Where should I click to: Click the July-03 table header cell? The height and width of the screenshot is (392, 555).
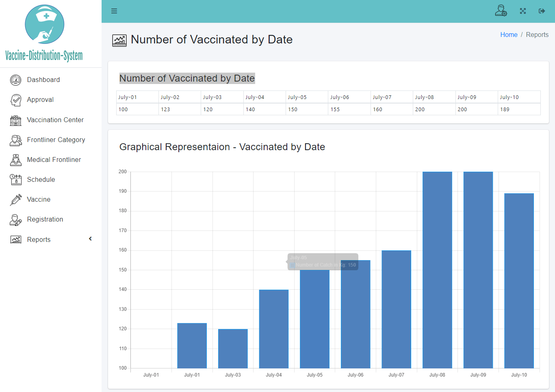point(222,97)
